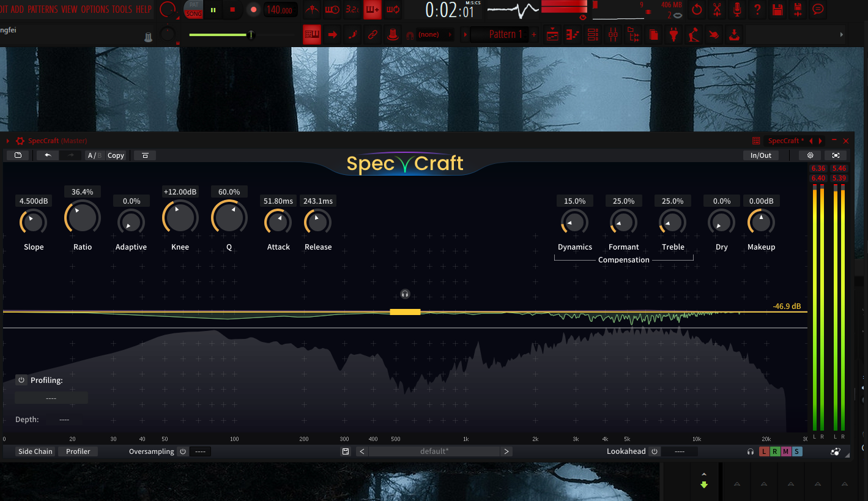Arm the record button
The height and width of the screenshot is (501, 868).
coord(253,10)
